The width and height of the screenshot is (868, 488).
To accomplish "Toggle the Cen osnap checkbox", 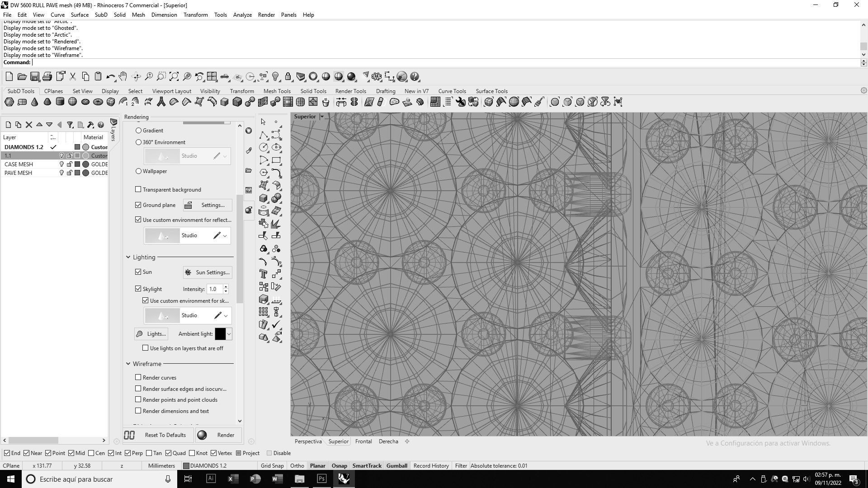I will click(x=91, y=453).
